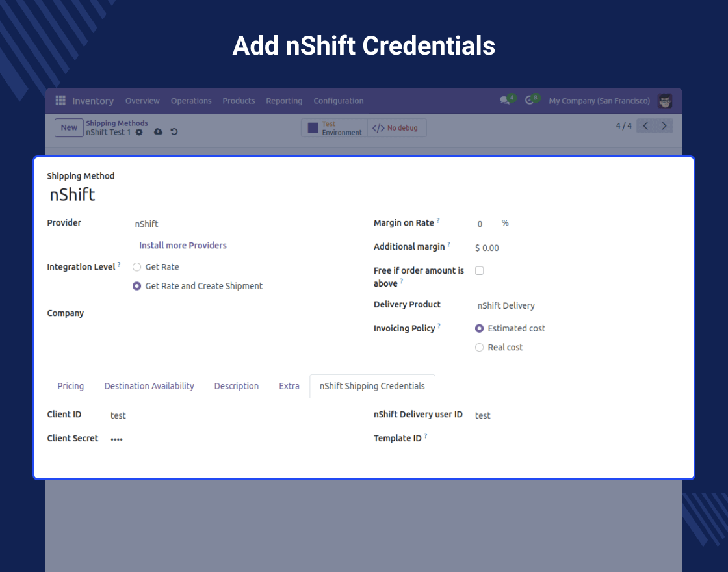Open the activities clock icon
728x572 pixels.
(x=529, y=101)
